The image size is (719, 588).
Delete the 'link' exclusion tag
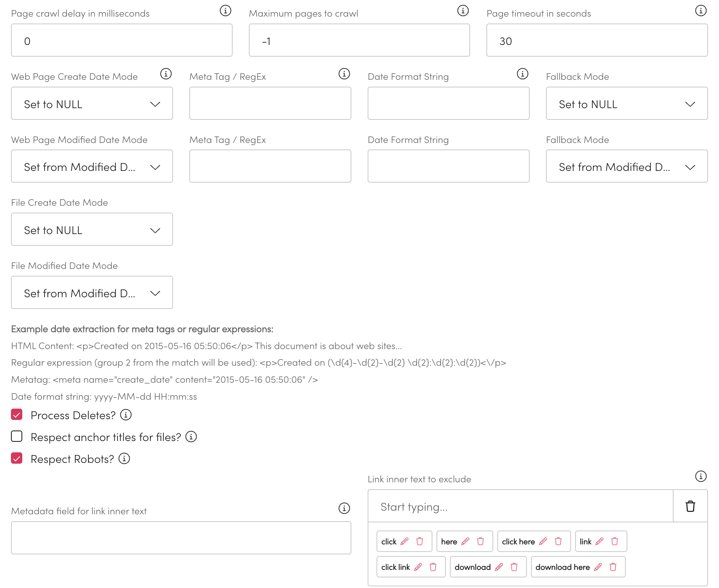(614, 541)
